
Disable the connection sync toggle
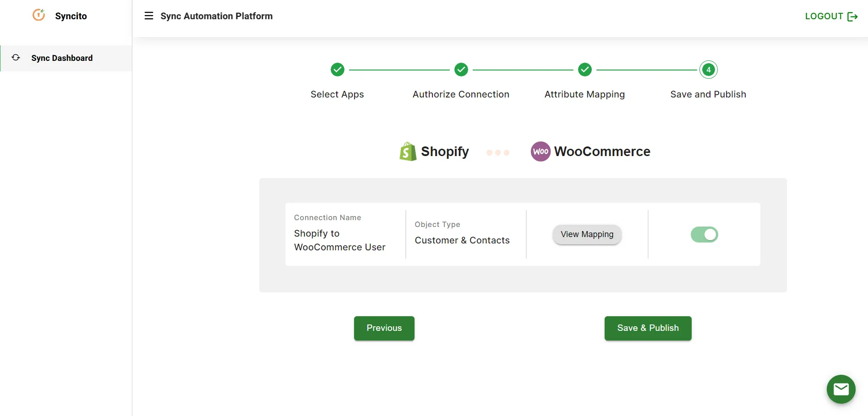click(x=704, y=234)
